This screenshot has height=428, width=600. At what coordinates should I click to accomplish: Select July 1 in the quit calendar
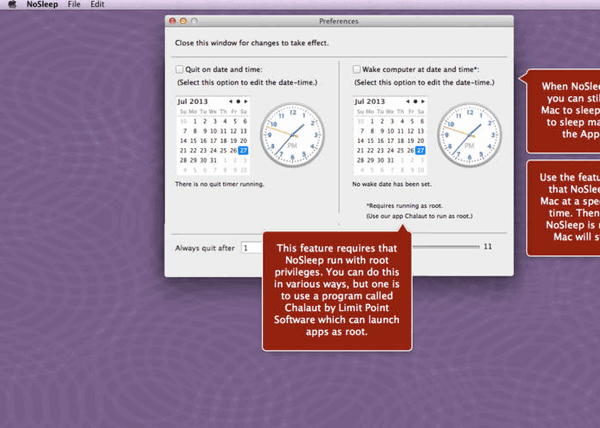195,121
